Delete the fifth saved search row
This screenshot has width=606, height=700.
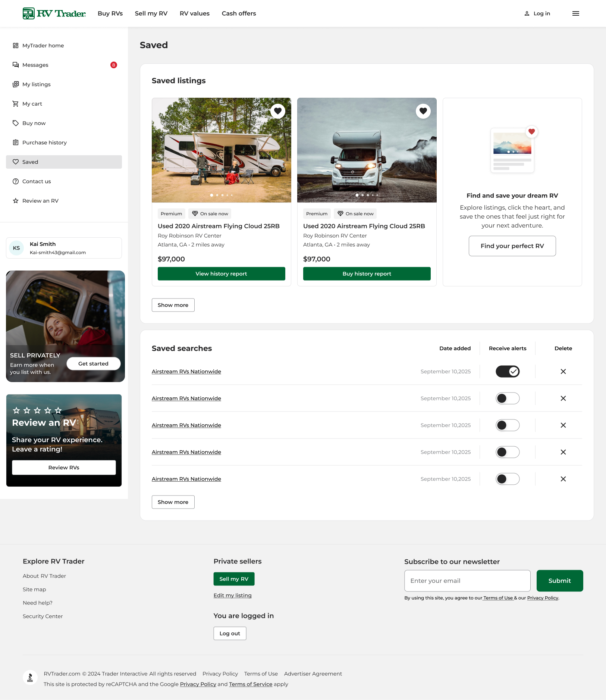click(563, 479)
